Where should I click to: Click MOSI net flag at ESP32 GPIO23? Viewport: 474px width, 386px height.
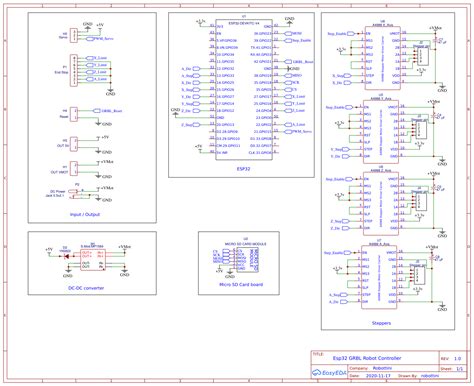(293, 33)
